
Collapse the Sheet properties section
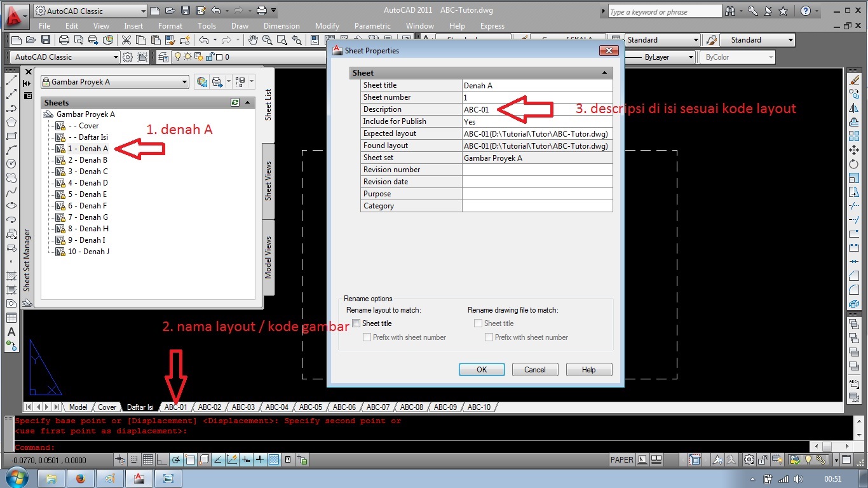(x=604, y=72)
